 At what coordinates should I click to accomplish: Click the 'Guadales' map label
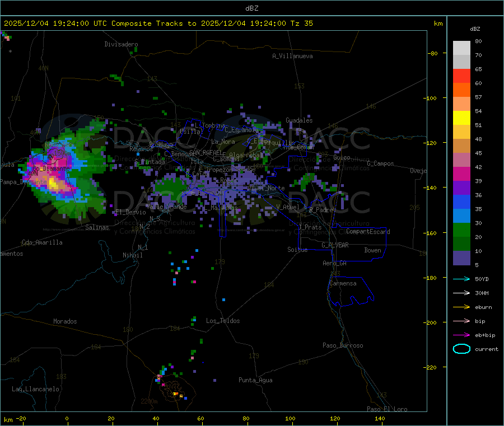pos(299,120)
